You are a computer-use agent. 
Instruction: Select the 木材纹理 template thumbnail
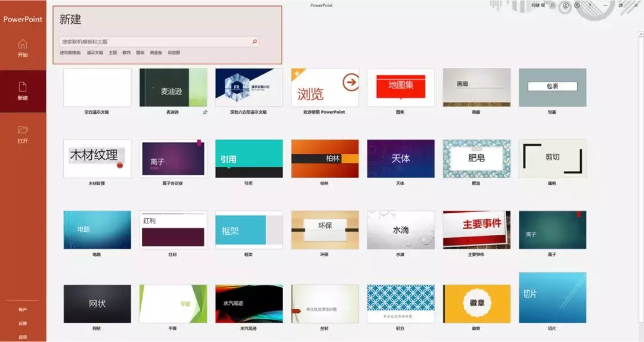coord(97,159)
